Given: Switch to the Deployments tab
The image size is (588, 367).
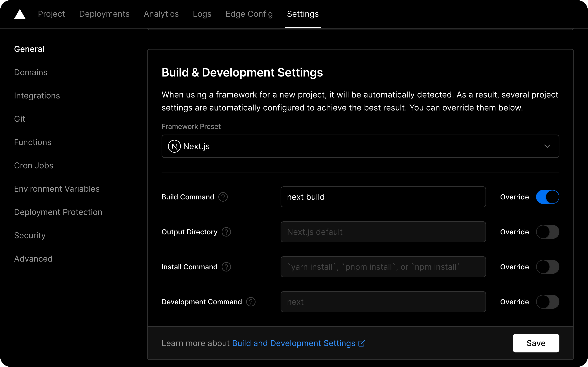Looking at the screenshot, I should point(104,14).
